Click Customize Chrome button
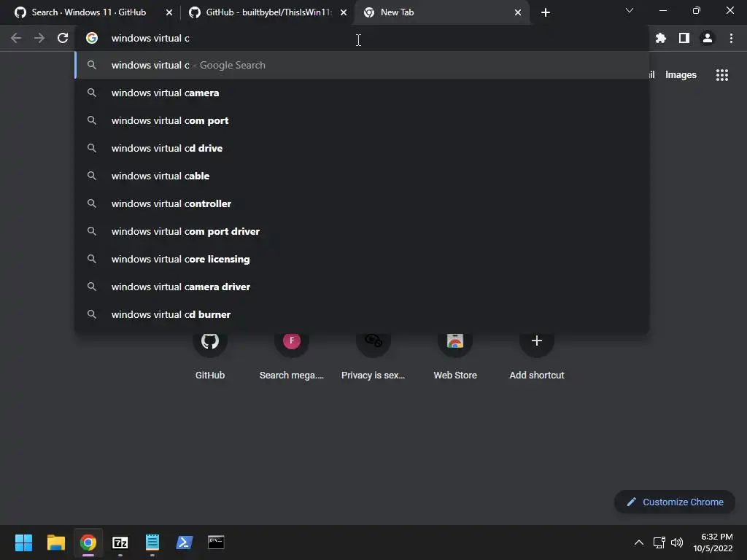 (x=675, y=502)
